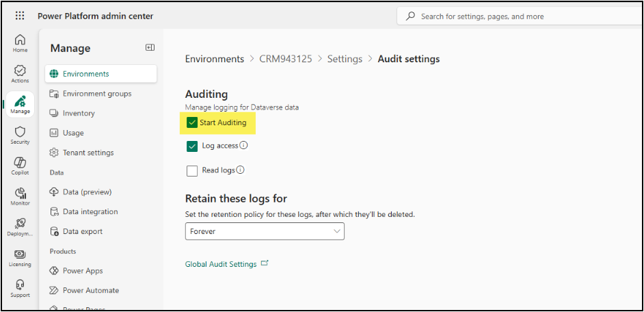The width and height of the screenshot is (644, 312).
Task: Enable the Read logs checkbox
Action: [x=192, y=170]
